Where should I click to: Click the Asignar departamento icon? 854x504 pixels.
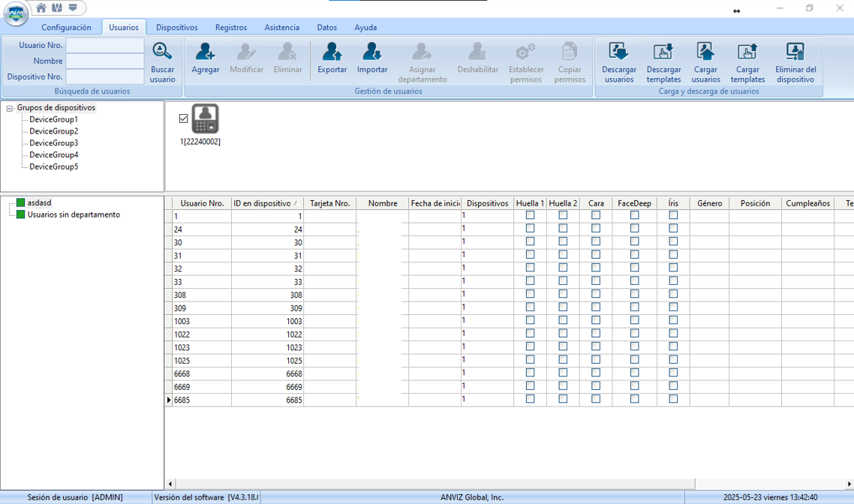[x=422, y=52]
